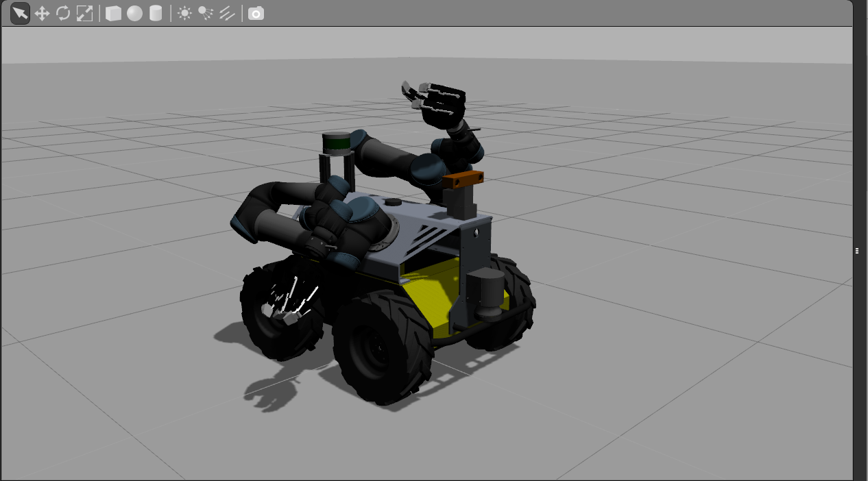Pick the scale mode tool

pos(84,13)
